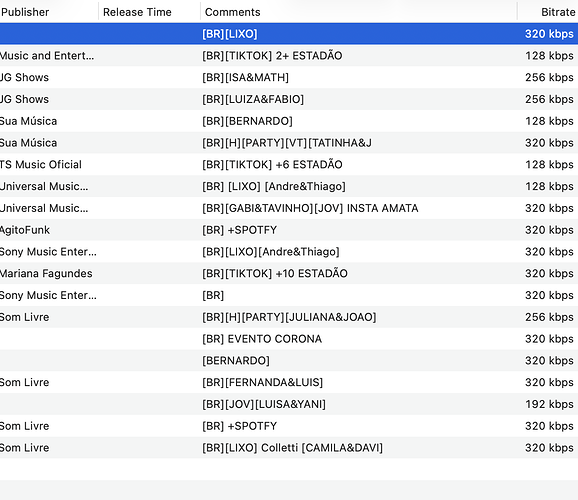578x500 pixels.
Task: Click 'Universal Music...' in the 128 kbps row
Action: (x=44, y=186)
